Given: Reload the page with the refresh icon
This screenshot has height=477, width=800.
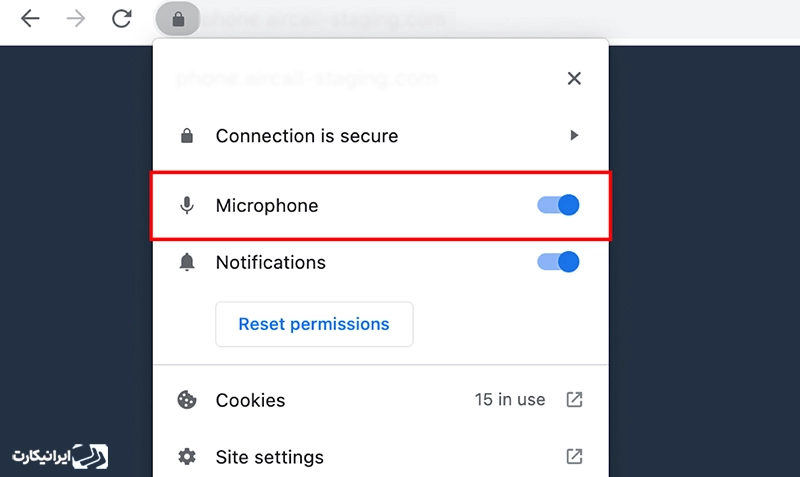Looking at the screenshot, I should [121, 19].
